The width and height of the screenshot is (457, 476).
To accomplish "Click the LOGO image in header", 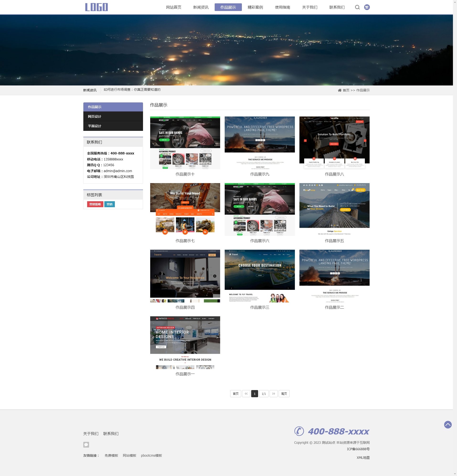I will 96,7.
